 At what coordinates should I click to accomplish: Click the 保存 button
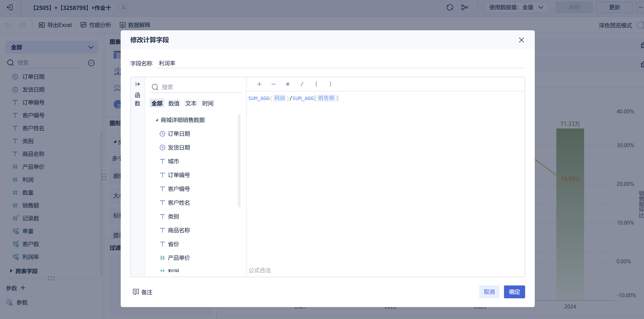click(574, 8)
